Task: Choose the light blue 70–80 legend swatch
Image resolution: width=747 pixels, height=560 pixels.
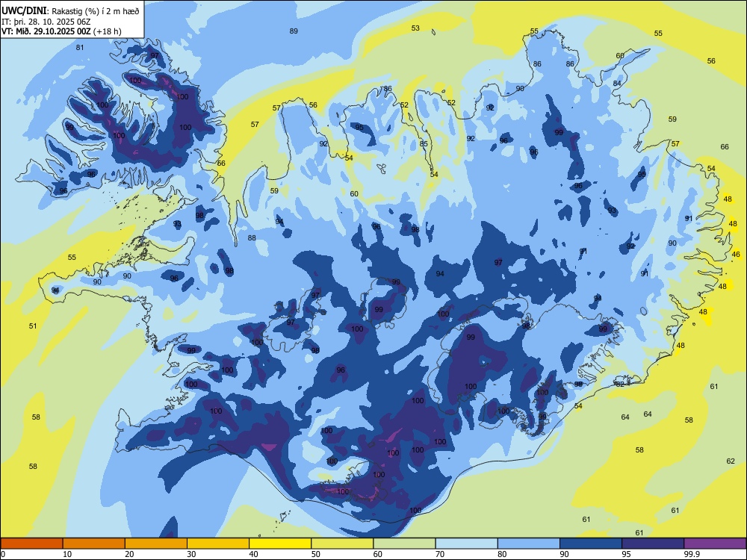Action: [466, 544]
